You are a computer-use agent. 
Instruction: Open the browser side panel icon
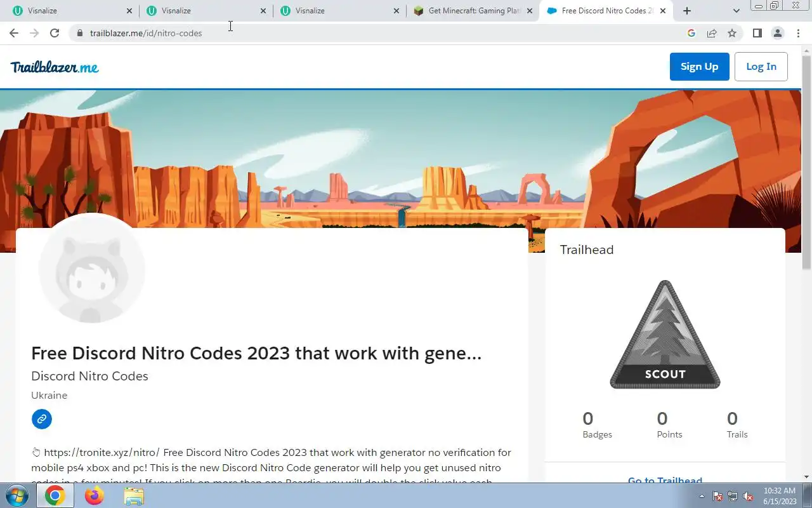(757, 33)
